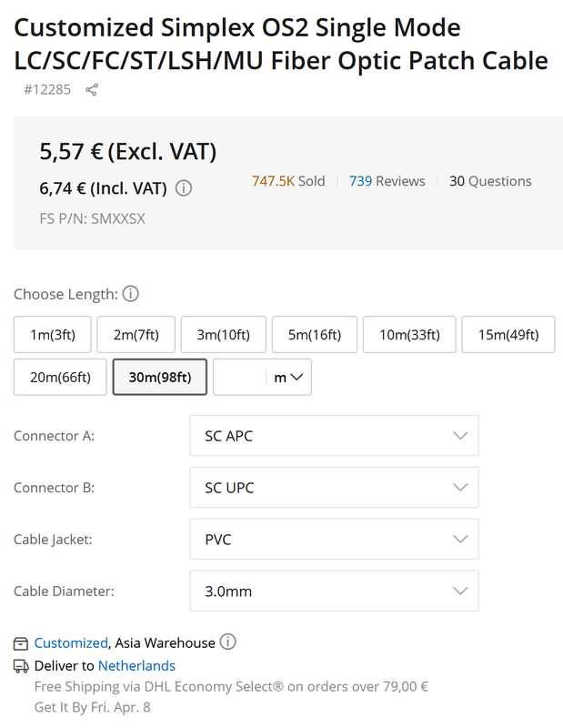
Task: Choose the 5m(16ft) length option
Action: pos(314,334)
